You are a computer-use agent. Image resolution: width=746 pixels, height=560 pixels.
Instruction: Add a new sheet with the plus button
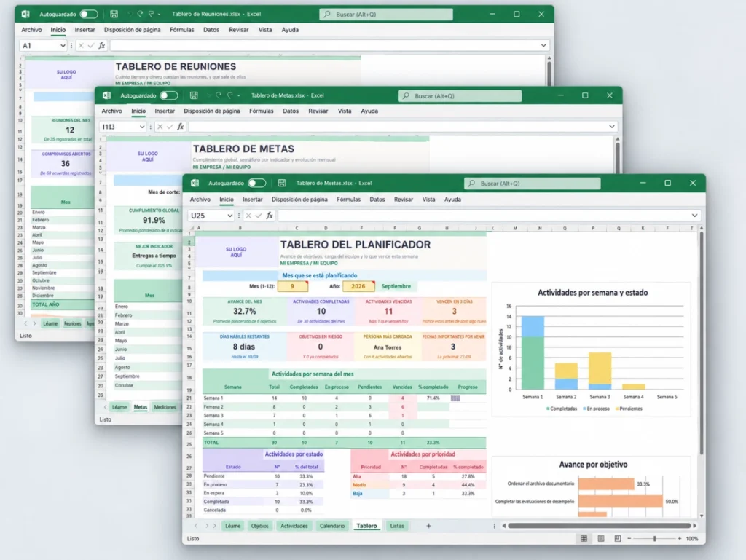(428, 526)
